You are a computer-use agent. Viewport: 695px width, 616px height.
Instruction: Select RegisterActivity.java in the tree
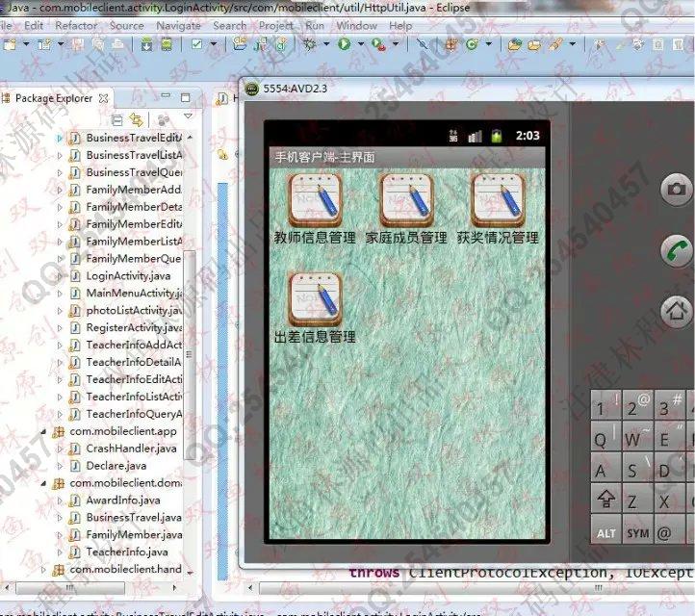[134, 328]
